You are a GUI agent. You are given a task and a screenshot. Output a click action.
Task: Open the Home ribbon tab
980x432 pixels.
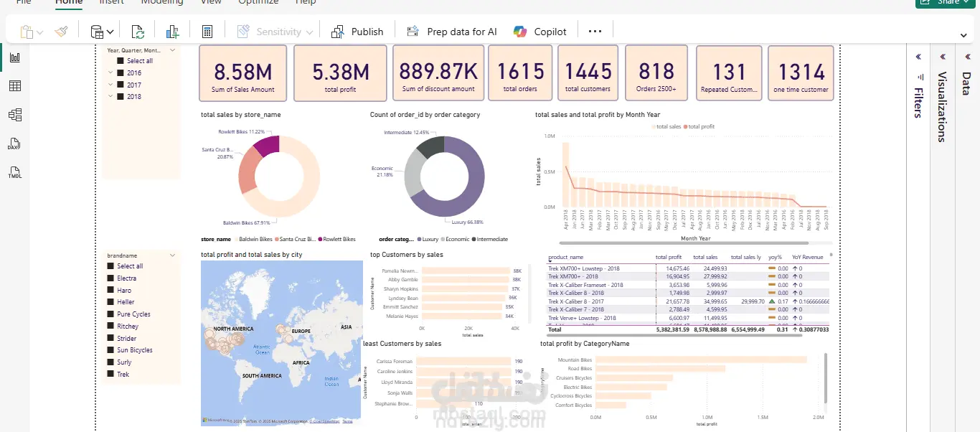coord(69,2)
